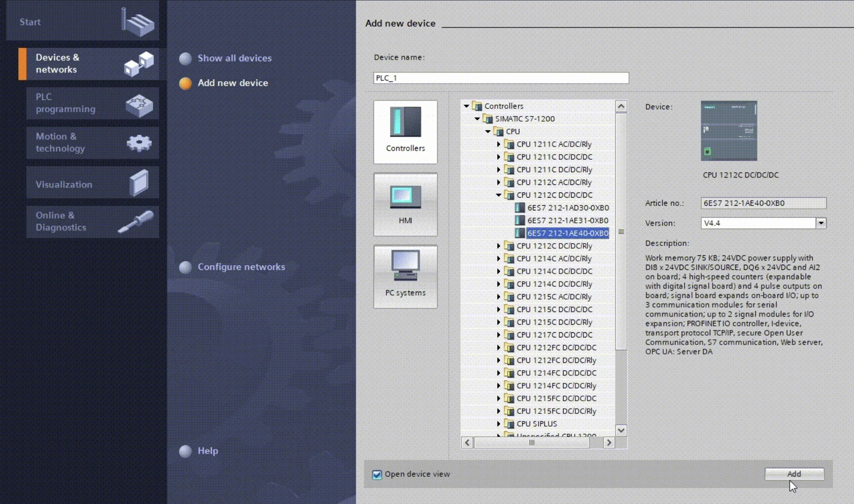Viewport: 854px width, 504px height.
Task: Click Show all devices
Action: click(x=234, y=58)
